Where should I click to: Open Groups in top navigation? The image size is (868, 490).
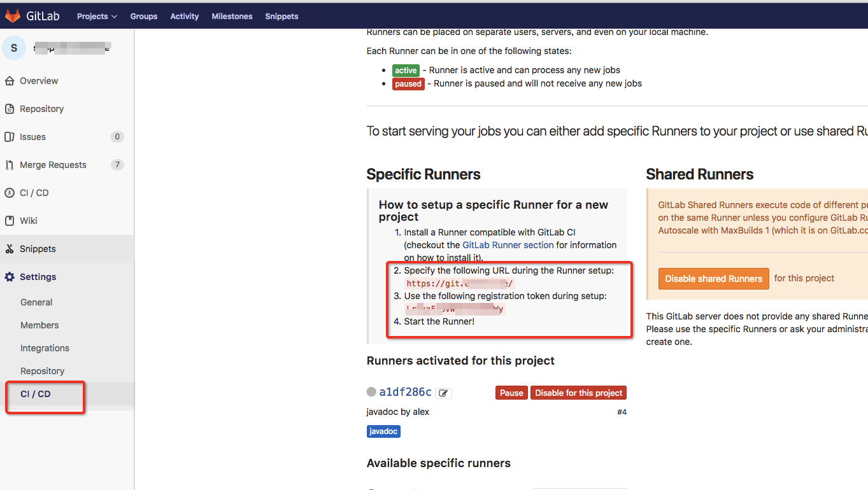pos(143,16)
